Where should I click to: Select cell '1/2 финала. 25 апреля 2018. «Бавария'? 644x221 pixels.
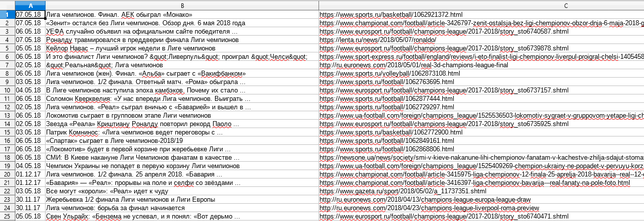click(182, 175)
